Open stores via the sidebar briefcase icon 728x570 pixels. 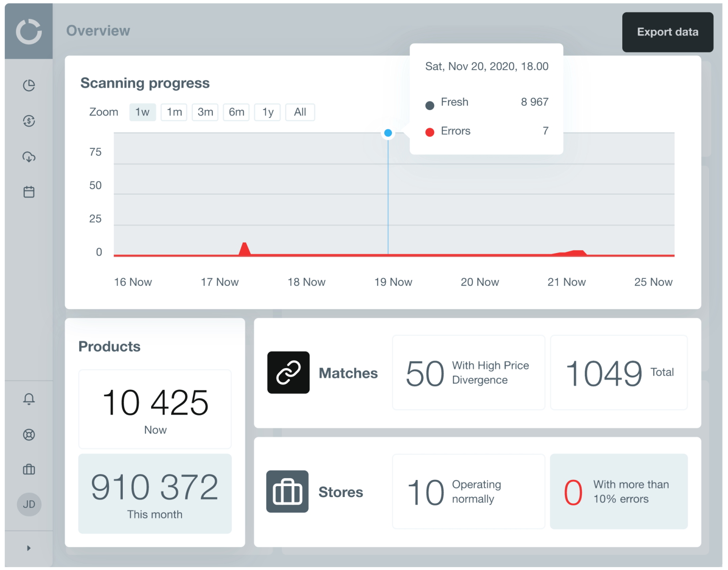[x=29, y=470]
